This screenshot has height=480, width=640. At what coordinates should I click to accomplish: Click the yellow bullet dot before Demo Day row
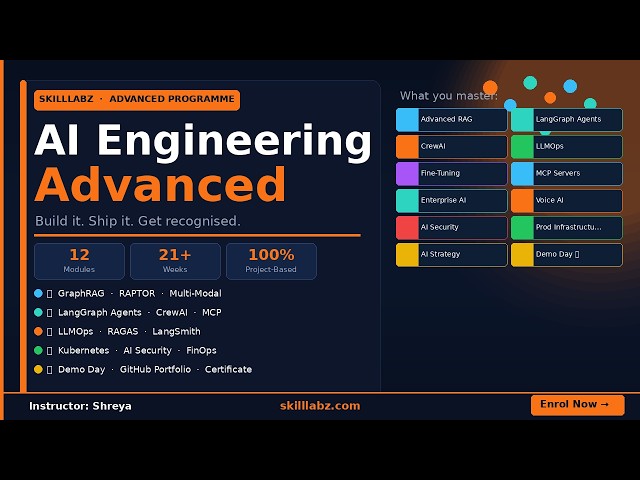tap(38, 369)
